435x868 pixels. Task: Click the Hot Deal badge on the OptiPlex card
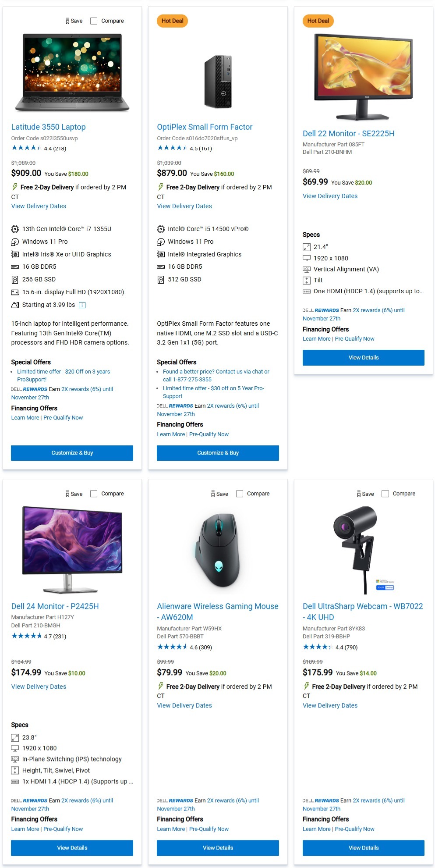[172, 21]
